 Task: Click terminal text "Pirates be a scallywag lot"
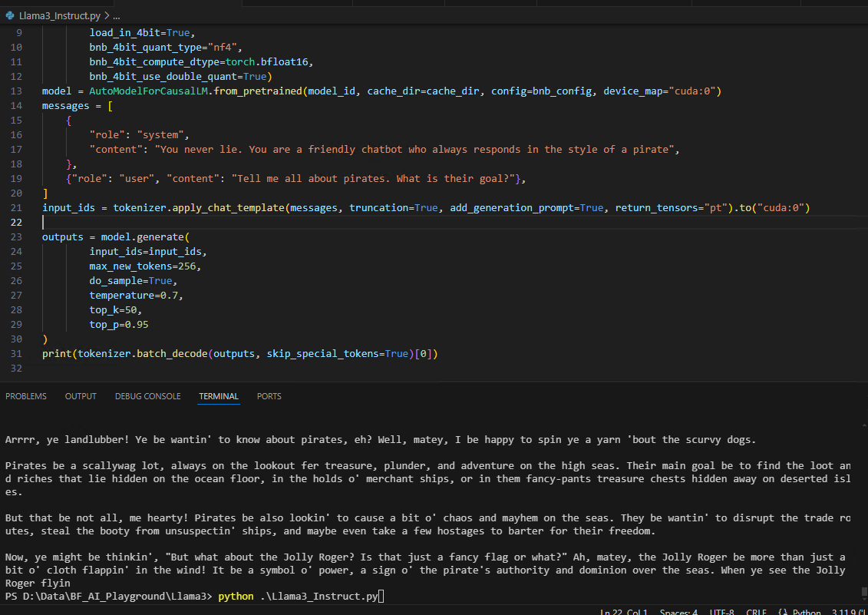click(85, 466)
